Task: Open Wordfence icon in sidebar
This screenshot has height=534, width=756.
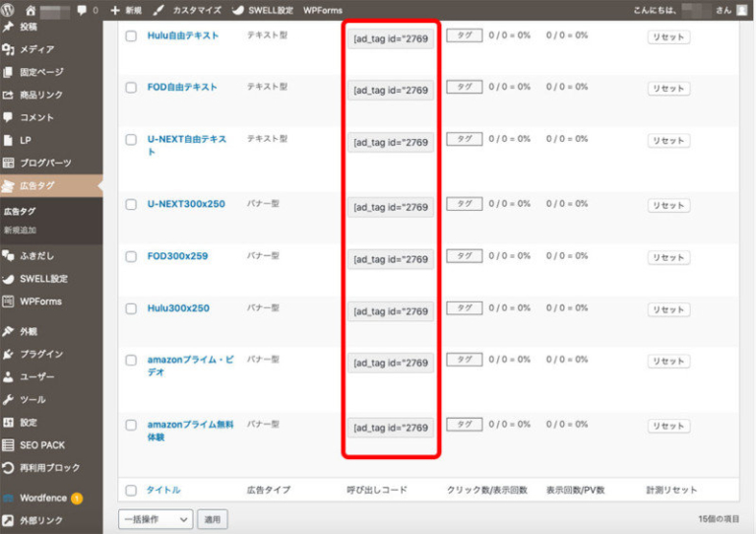Action: coord(8,499)
